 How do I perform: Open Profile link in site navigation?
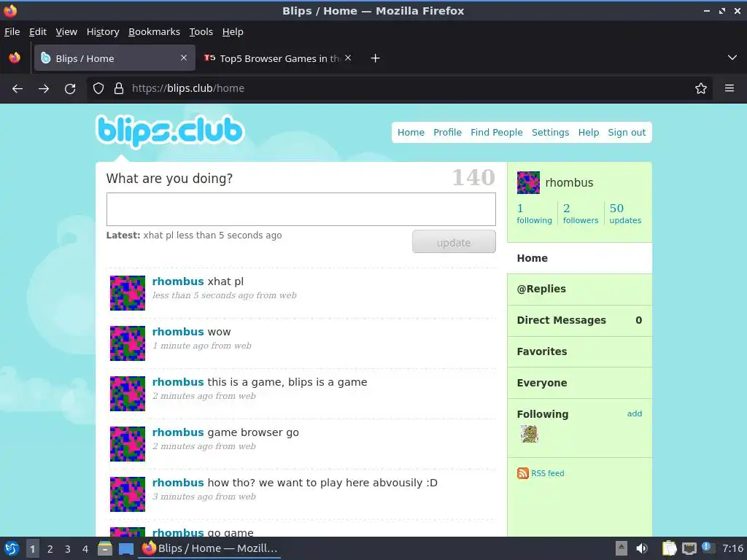(x=447, y=133)
